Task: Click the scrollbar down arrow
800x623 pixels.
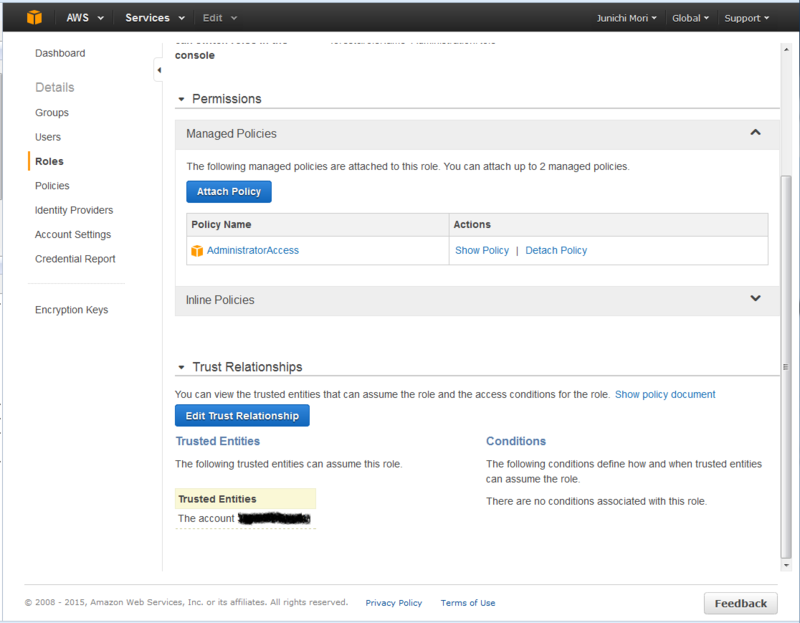Action: tap(786, 565)
